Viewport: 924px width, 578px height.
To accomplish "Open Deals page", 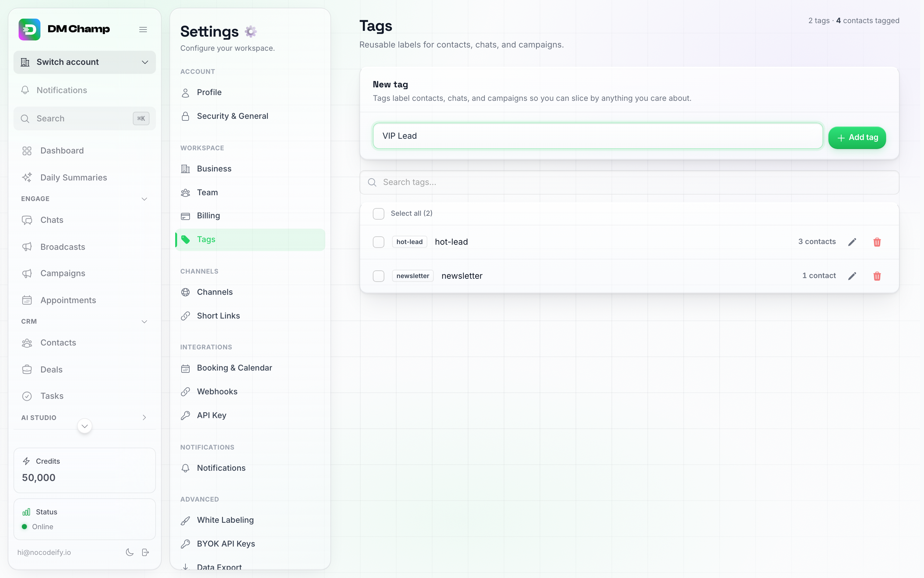I will click(x=85, y=370).
